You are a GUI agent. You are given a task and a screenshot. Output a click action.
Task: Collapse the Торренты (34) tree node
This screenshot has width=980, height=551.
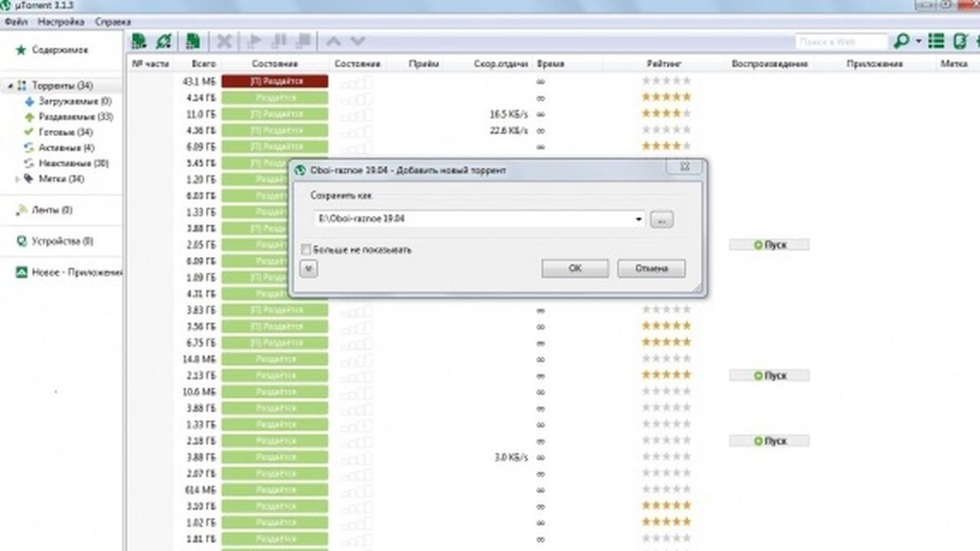[x=9, y=86]
